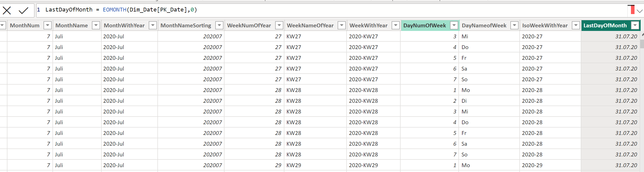The image size is (644, 172).
Task: Click the vertical scrollbar thumb
Action: [642, 44]
